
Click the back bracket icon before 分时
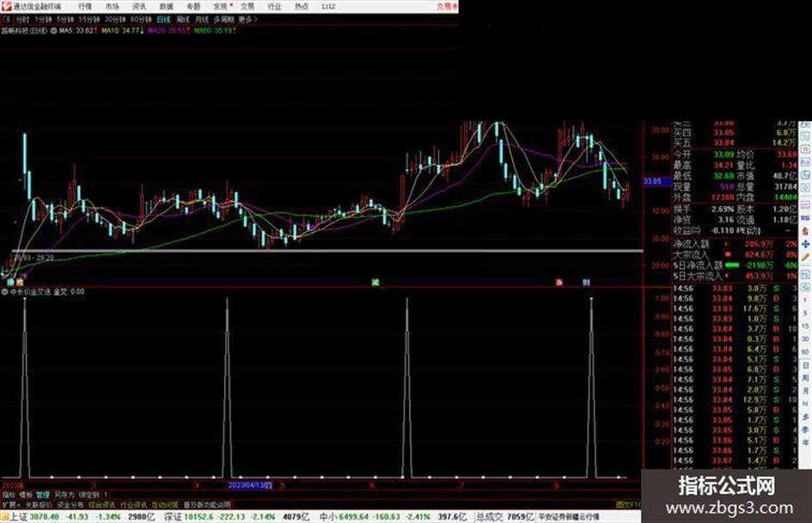pyautogui.click(x=7, y=19)
